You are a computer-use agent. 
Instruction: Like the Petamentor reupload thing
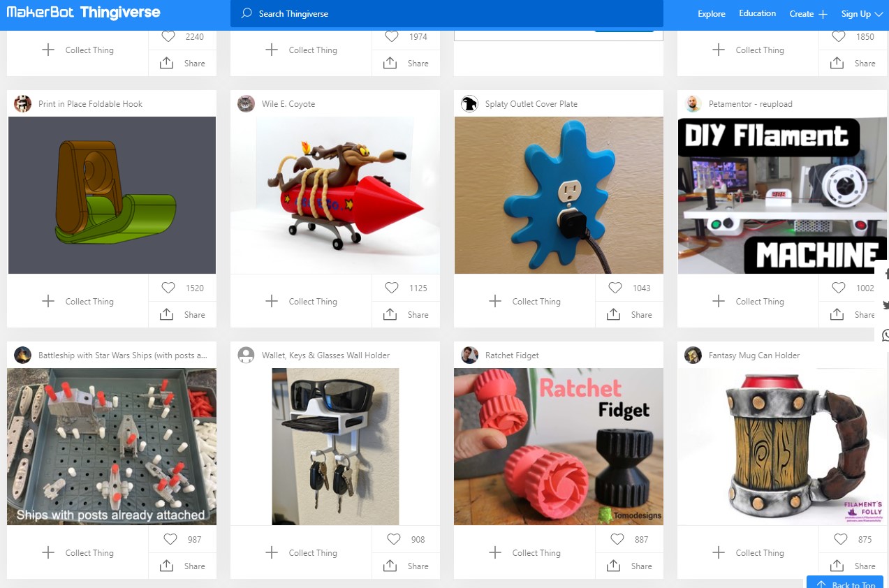839,288
